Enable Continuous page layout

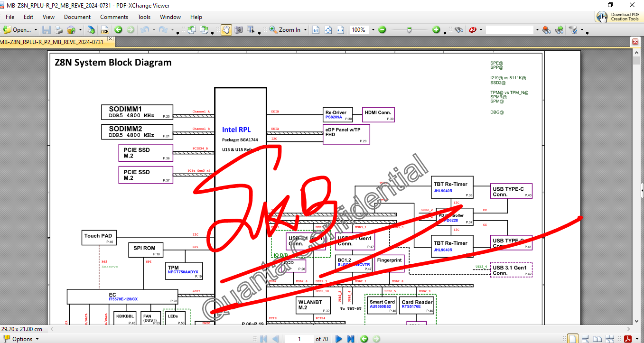(x=586, y=339)
